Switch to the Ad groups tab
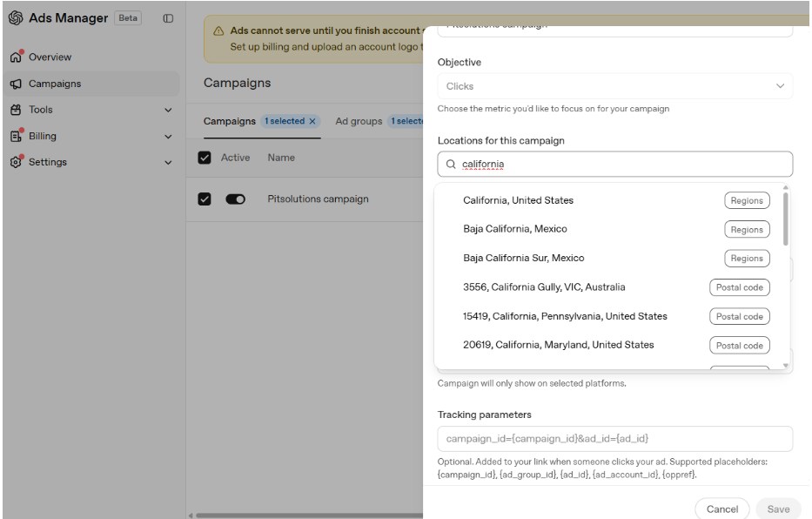Viewport: 812px width, 519px height. point(359,121)
